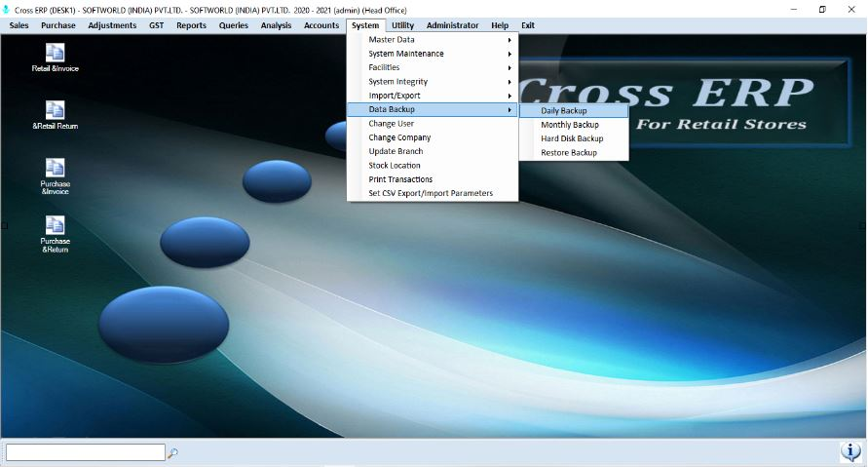
Task: Close the open System menu
Action: [365, 25]
